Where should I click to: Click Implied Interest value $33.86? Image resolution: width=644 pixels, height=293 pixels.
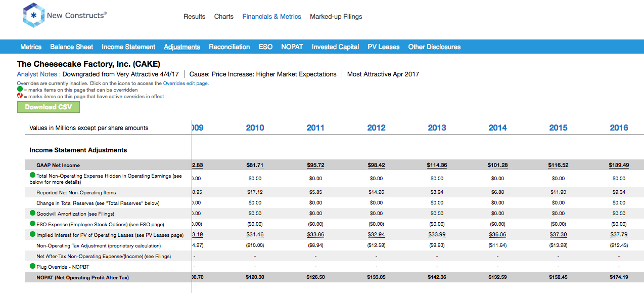[x=316, y=235]
